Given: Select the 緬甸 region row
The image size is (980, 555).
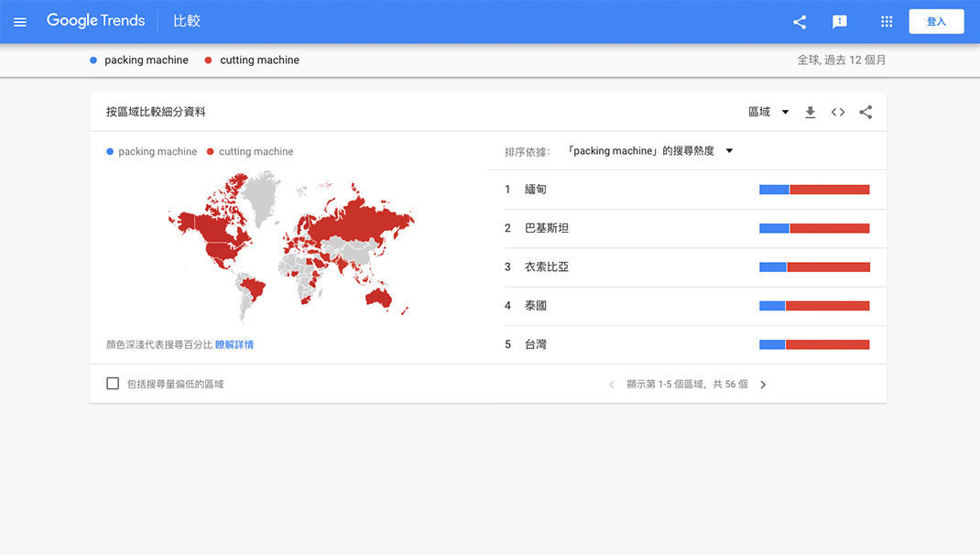Looking at the screenshot, I should click(x=536, y=190).
